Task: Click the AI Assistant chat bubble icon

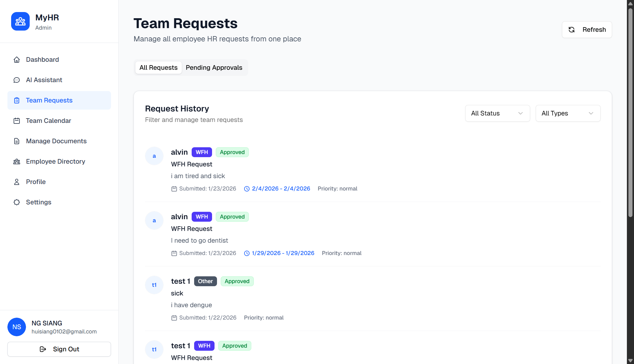Action: [x=17, y=80]
